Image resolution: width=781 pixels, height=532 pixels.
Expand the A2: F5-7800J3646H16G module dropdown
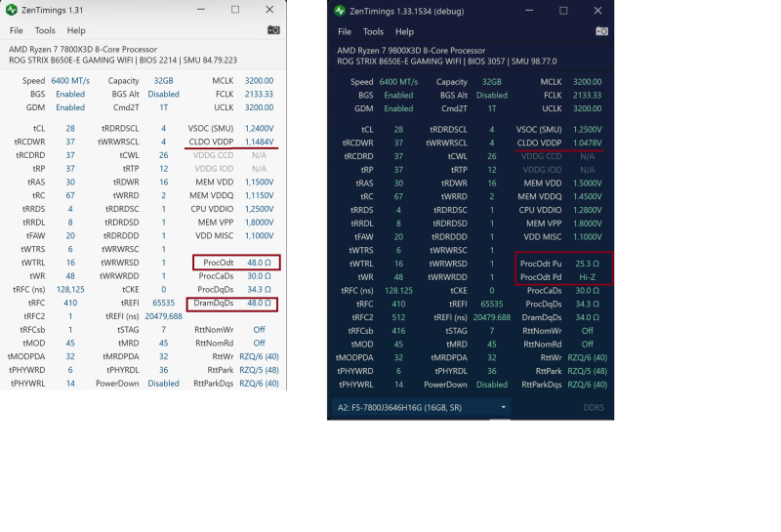coord(422,407)
